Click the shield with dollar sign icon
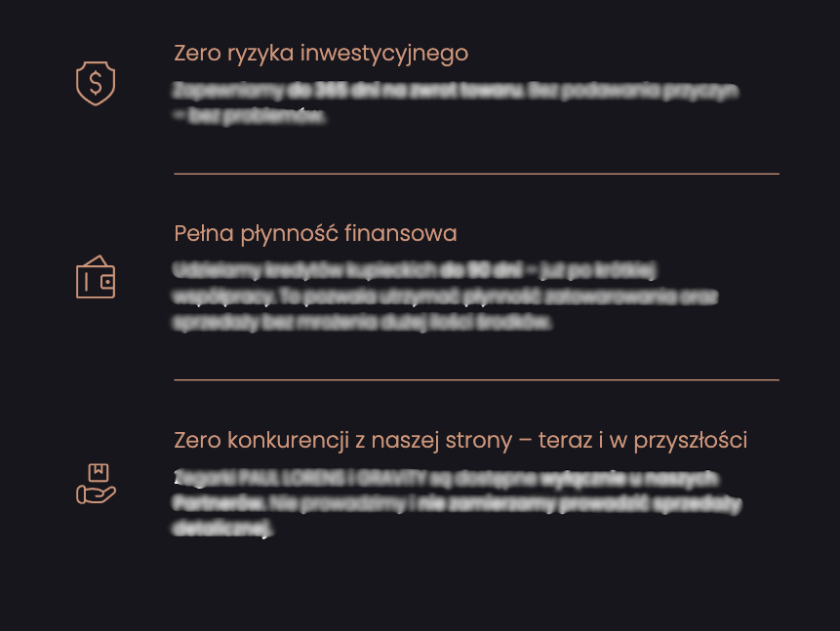Viewport: 840px width, 631px height. pyautogui.click(x=96, y=84)
